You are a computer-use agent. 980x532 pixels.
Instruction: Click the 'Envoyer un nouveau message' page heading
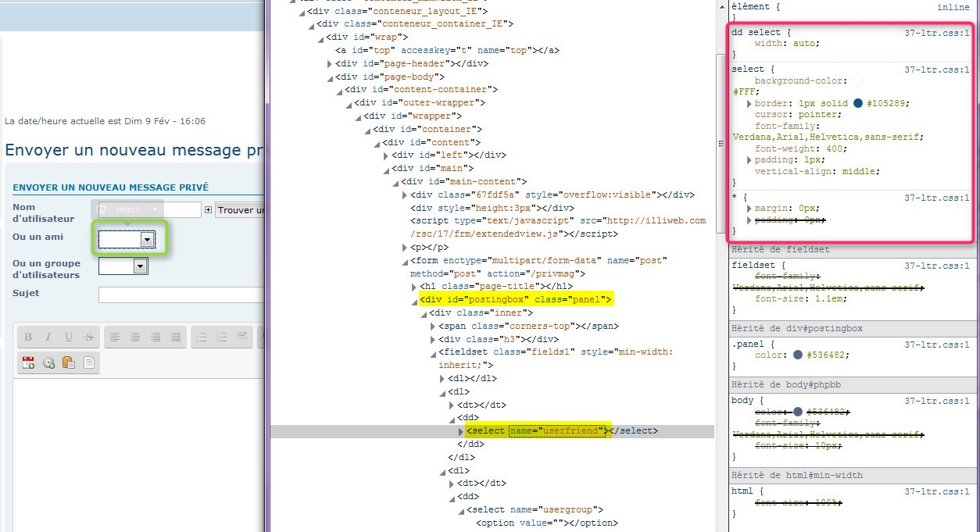134,150
